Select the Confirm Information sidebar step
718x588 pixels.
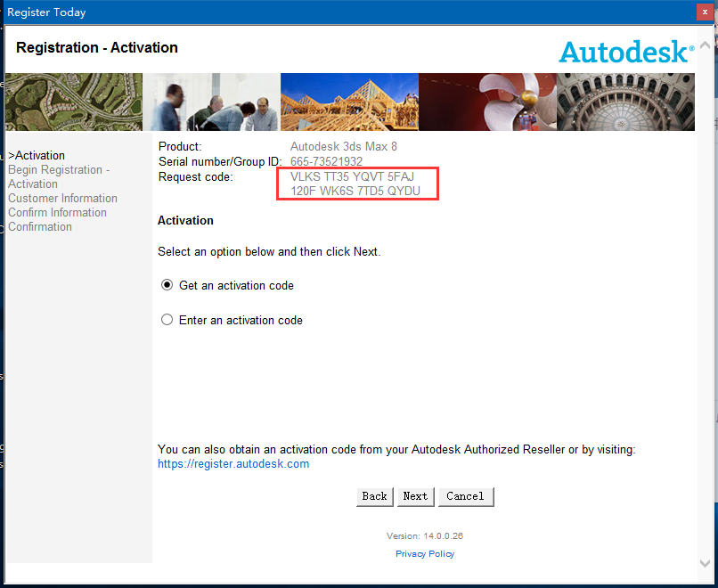(57, 213)
